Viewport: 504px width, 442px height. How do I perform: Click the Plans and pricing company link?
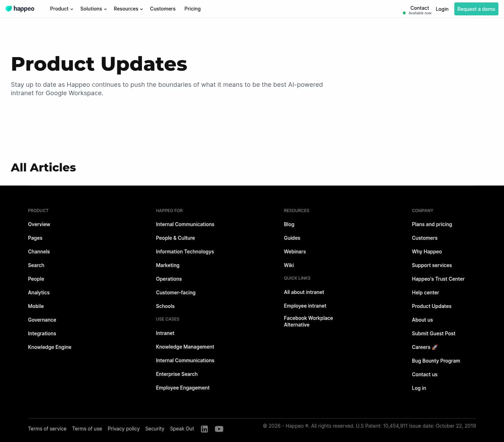coord(432,224)
